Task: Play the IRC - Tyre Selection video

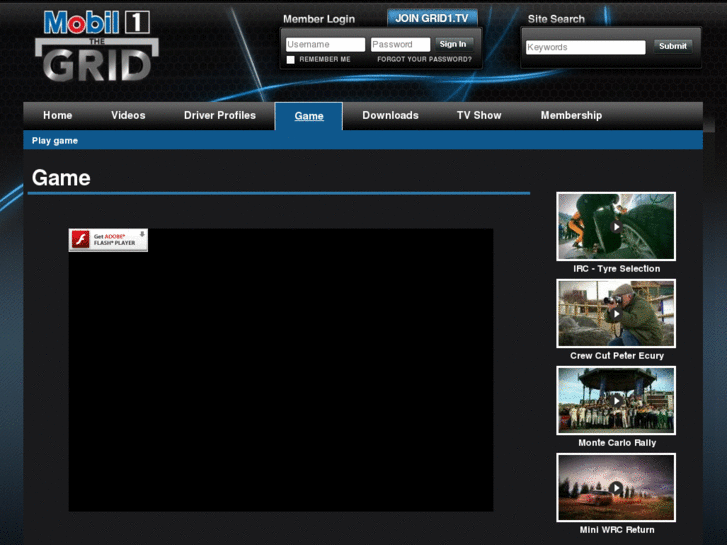Action: point(616,226)
